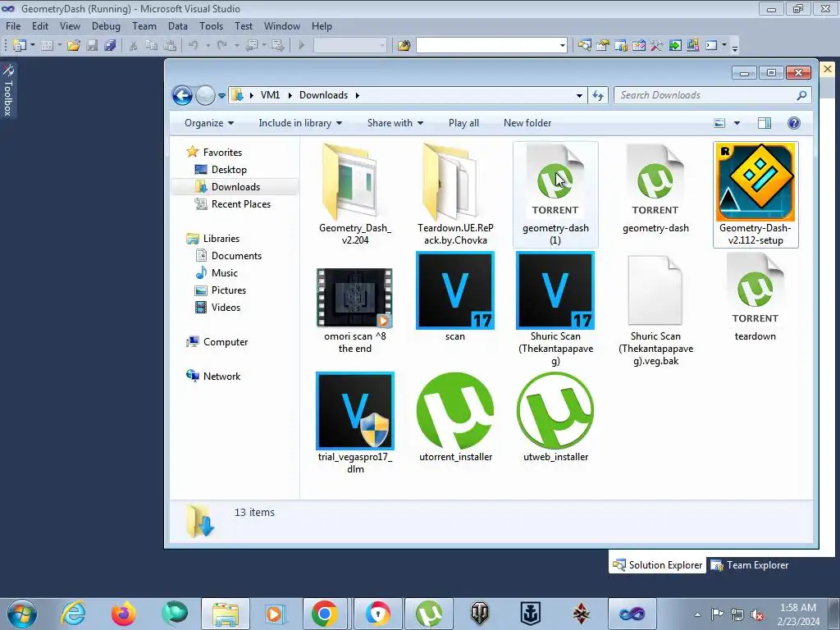Open the File menu in Visual Studio
840x630 pixels.
tap(13, 26)
